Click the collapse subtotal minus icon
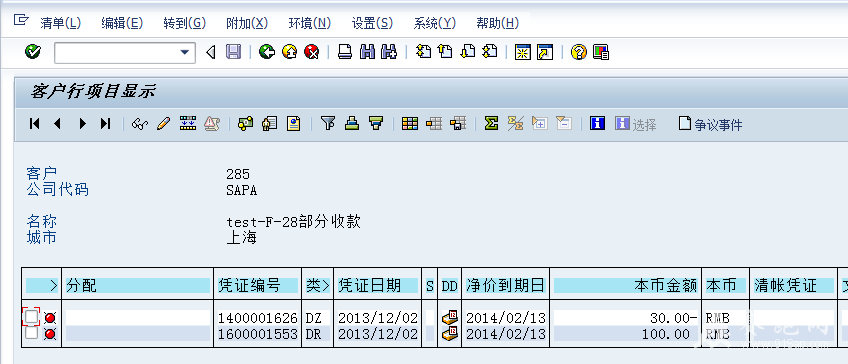This screenshot has height=364, width=848. 564,124
